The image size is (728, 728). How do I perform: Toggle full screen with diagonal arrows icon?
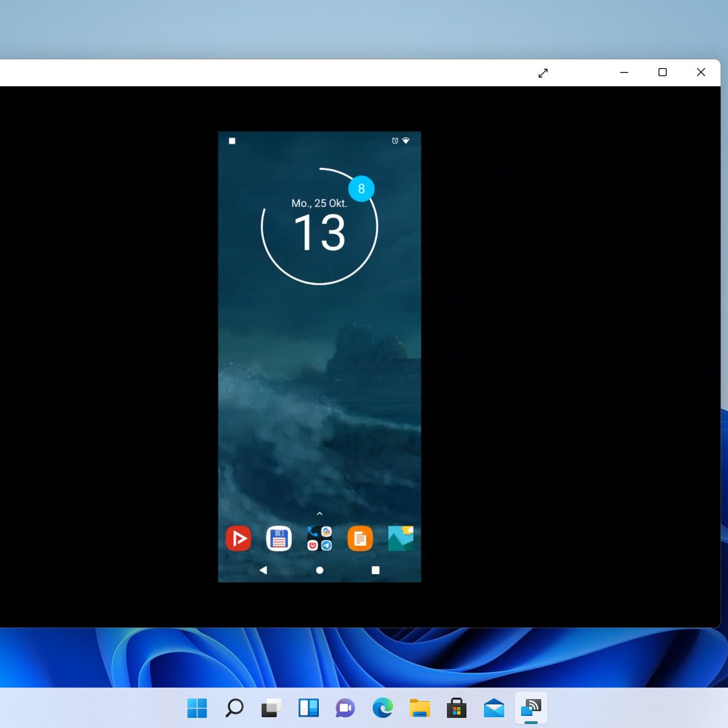[x=543, y=73]
